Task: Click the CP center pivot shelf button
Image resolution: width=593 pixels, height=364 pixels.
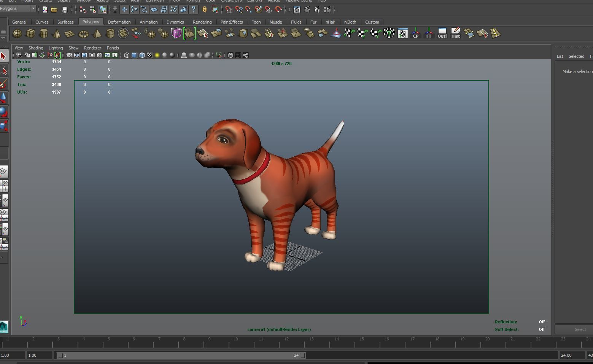Action: (x=416, y=33)
